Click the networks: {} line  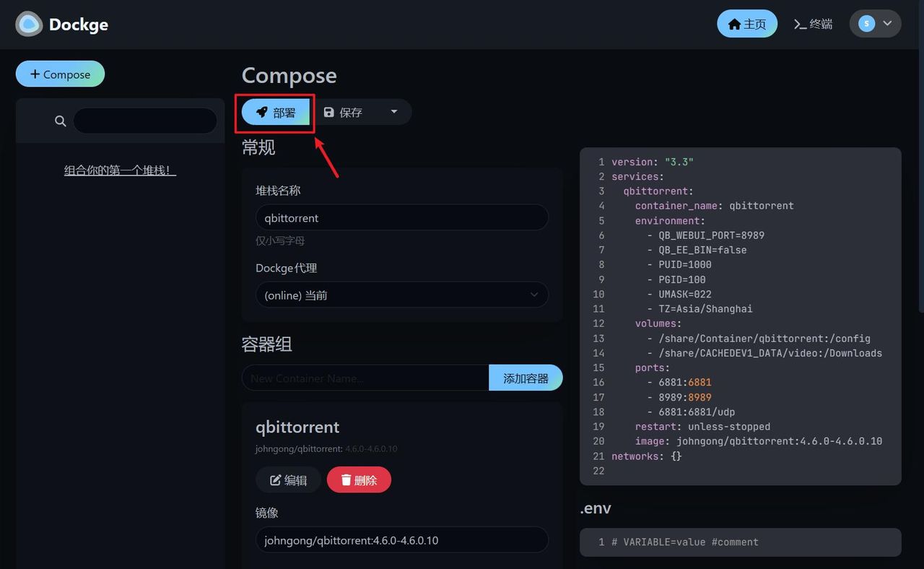(x=647, y=456)
